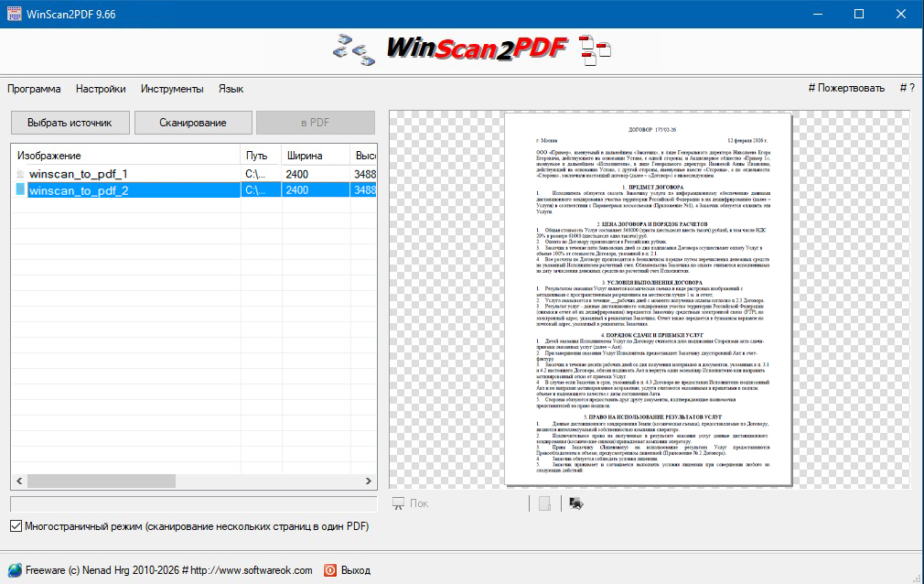924x584 pixels.
Task: Click the red exit icon beside Выход
Action: 330,570
